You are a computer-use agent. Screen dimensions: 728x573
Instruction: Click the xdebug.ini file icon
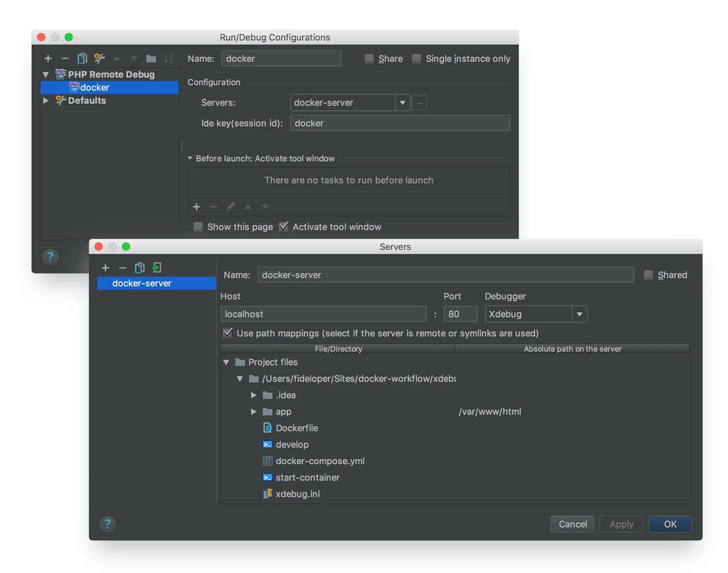[x=267, y=494]
